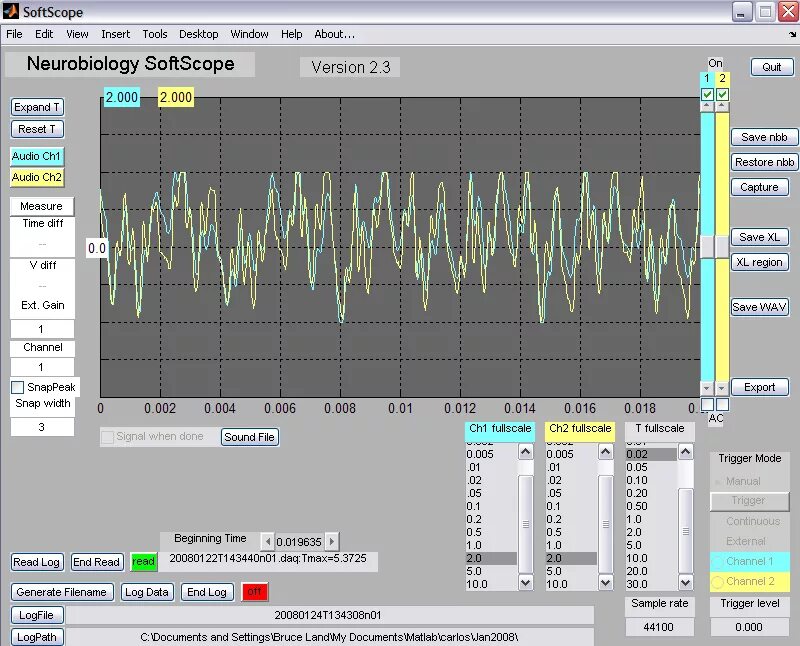Screen dimensions: 800x646
Task: Click the Beginning Time right arrow
Action: point(332,541)
